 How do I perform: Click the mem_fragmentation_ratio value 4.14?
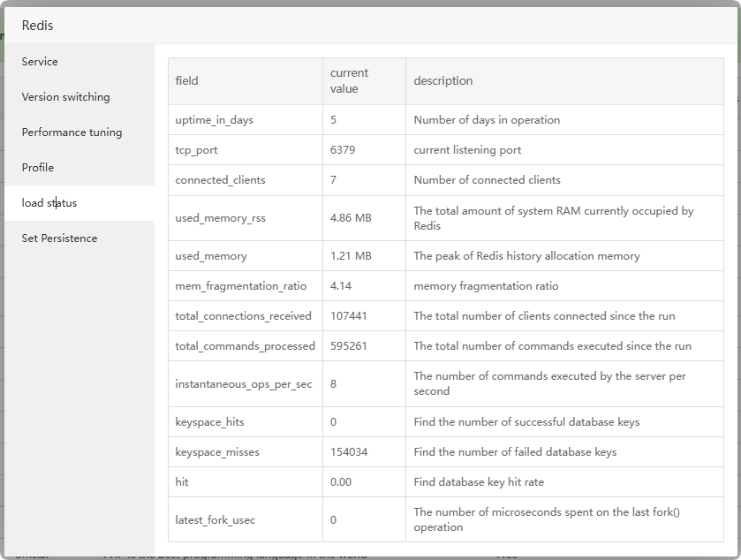point(341,286)
